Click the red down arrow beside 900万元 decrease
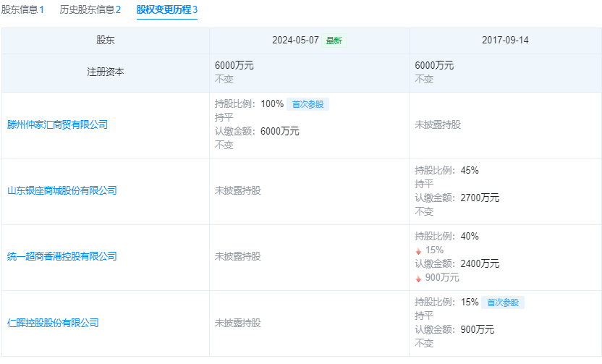 pos(418,279)
